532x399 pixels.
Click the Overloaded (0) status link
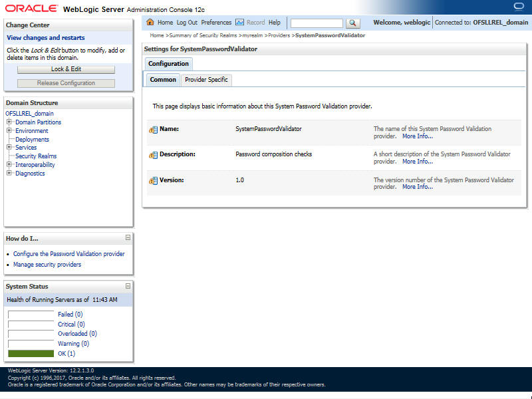point(77,334)
